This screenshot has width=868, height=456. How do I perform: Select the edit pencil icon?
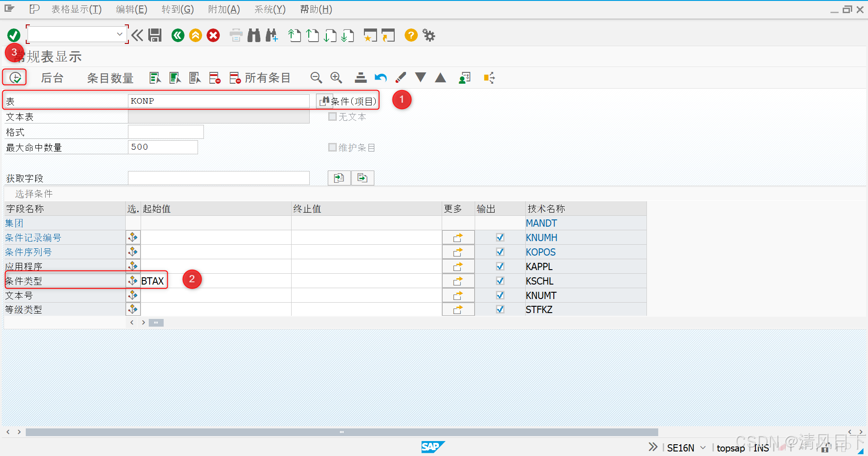pos(400,77)
